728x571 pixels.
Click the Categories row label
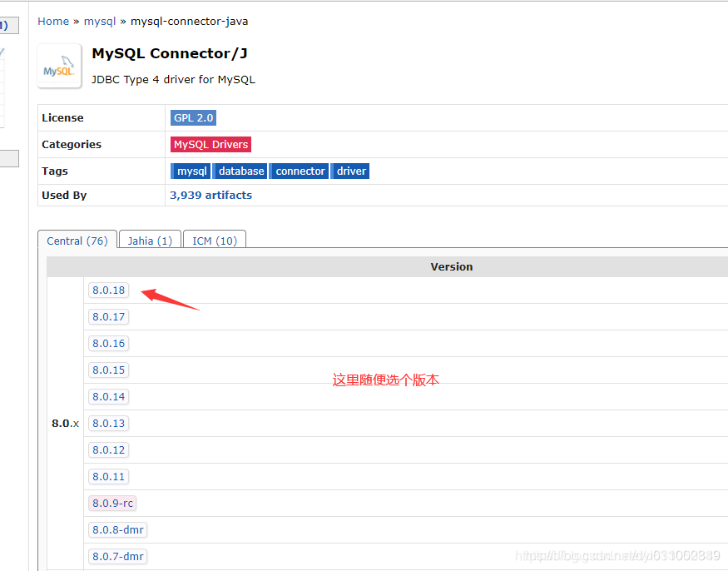pyautogui.click(x=72, y=145)
